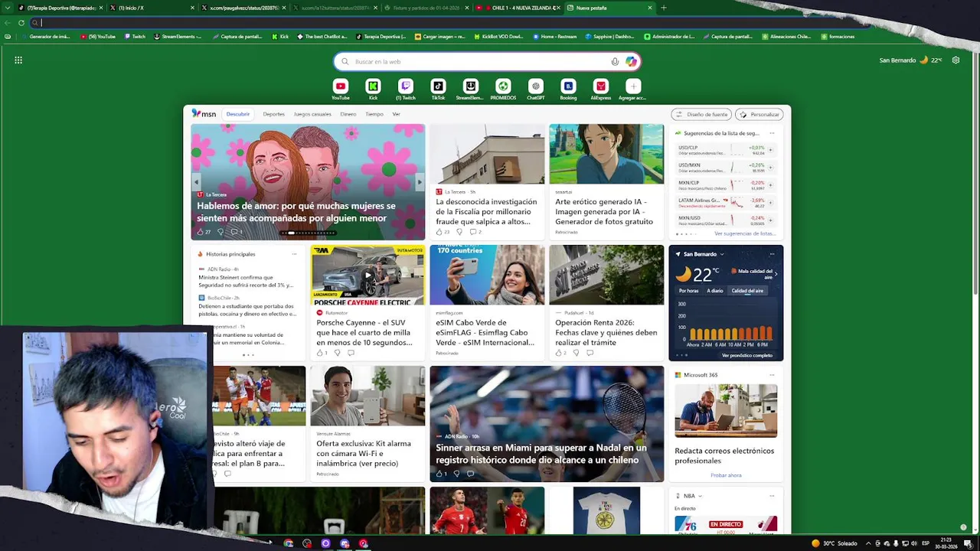
Task: Click the Personalizar button
Action: (x=759, y=114)
